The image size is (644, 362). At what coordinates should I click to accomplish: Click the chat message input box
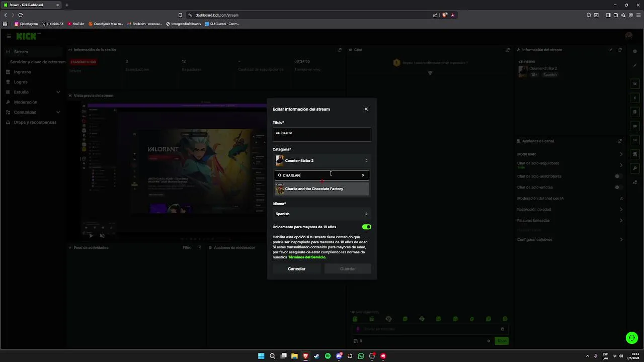[430, 329]
